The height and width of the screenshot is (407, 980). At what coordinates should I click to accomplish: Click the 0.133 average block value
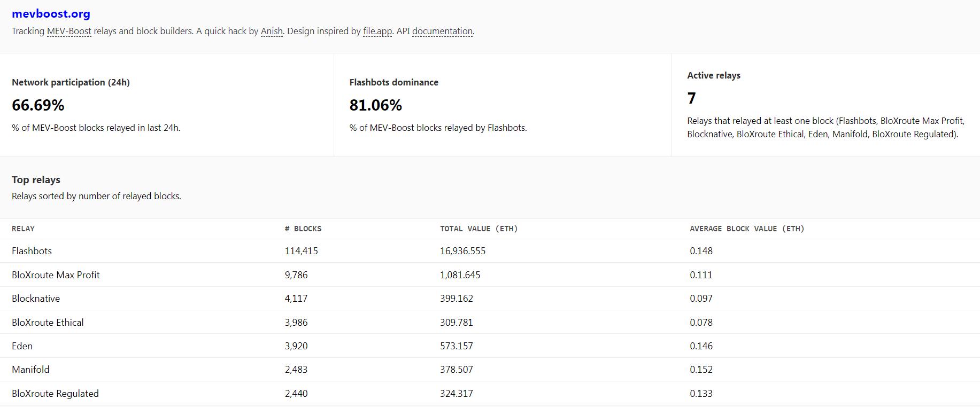pos(701,394)
